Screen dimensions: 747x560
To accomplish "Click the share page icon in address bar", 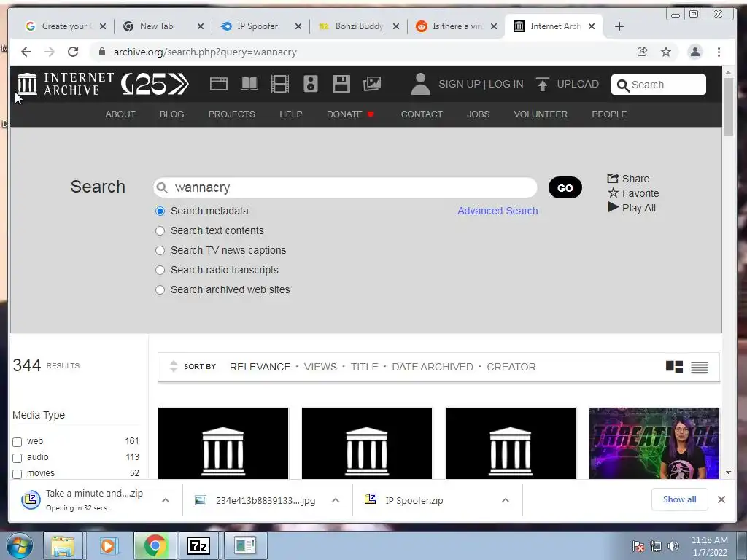I will pyautogui.click(x=642, y=52).
